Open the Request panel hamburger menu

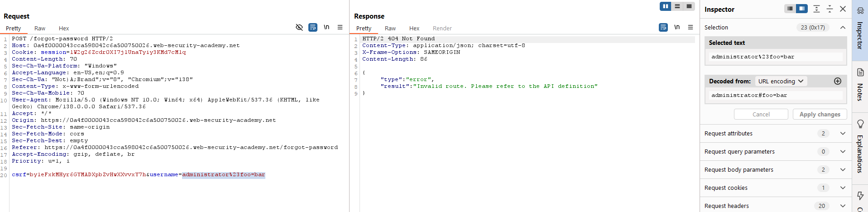click(x=340, y=28)
